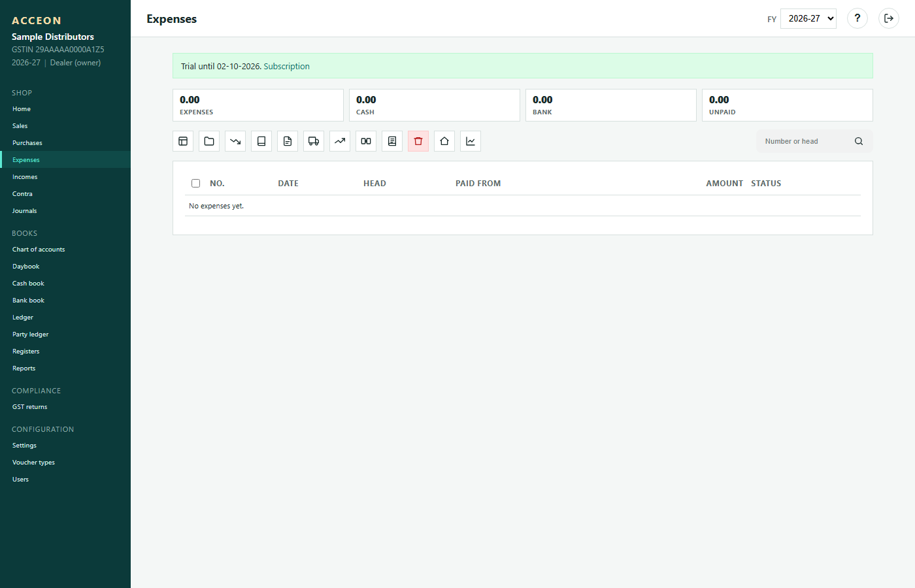
Task: Open the Contra section
Action: (x=65, y=194)
